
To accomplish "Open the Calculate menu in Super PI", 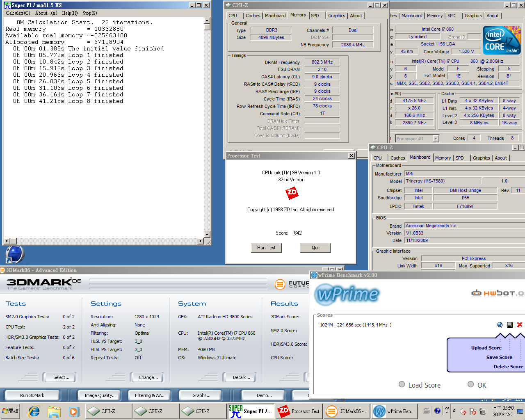I will point(18,13).
